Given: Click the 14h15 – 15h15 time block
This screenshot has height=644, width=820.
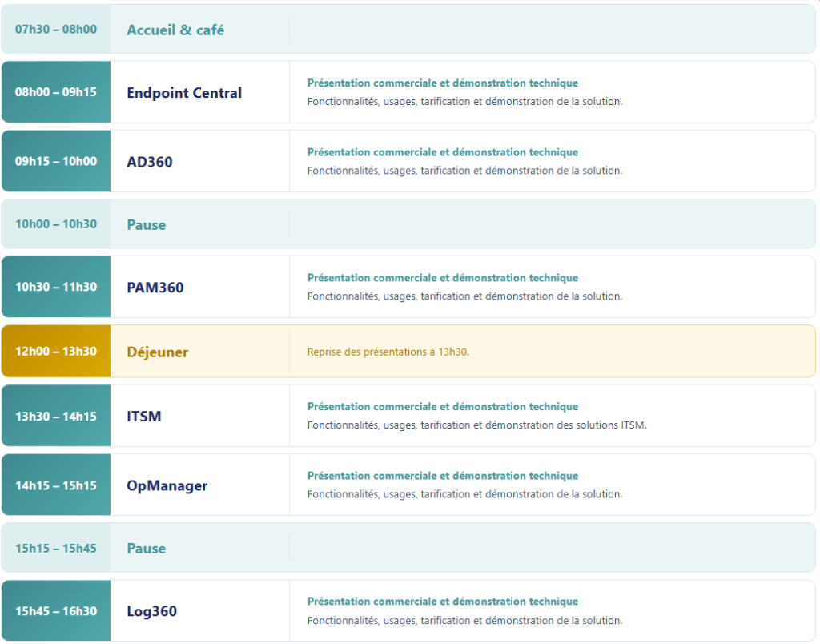Looking at the screenshot, I should tap(56, 485).
